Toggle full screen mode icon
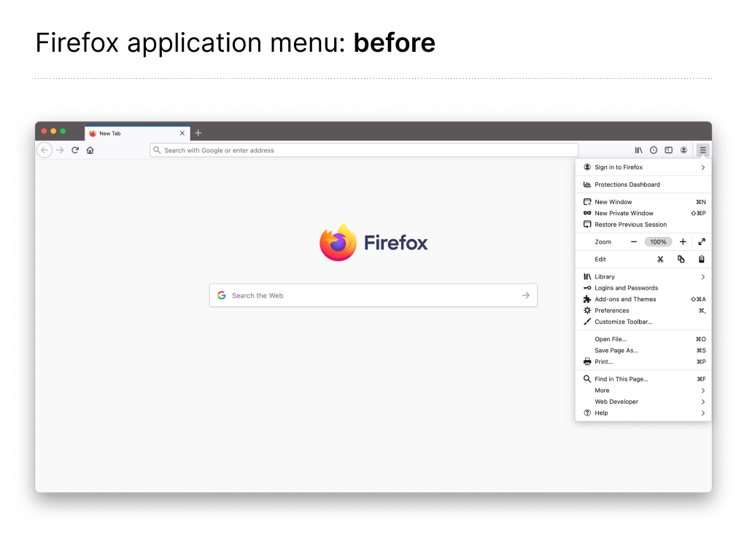 (701, 242)
